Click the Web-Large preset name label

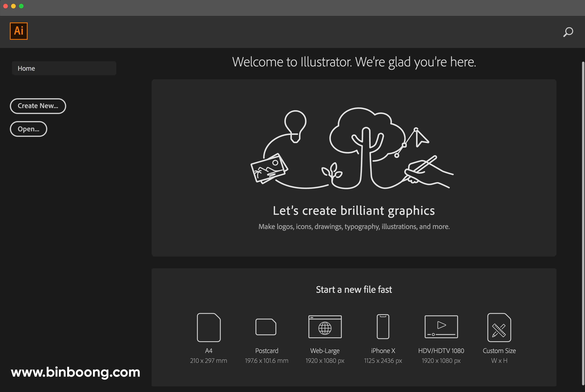(x=325, y=351)
